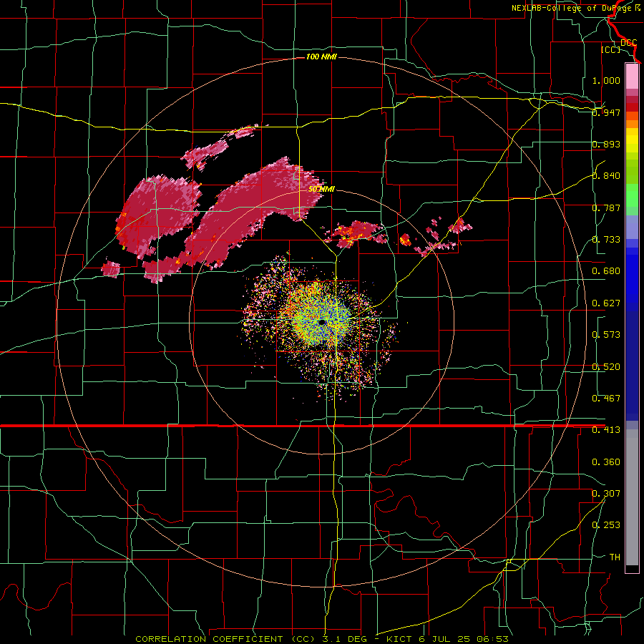Click the 0.467 legend value
Viewport: 644px width, 644px height.
606,399
